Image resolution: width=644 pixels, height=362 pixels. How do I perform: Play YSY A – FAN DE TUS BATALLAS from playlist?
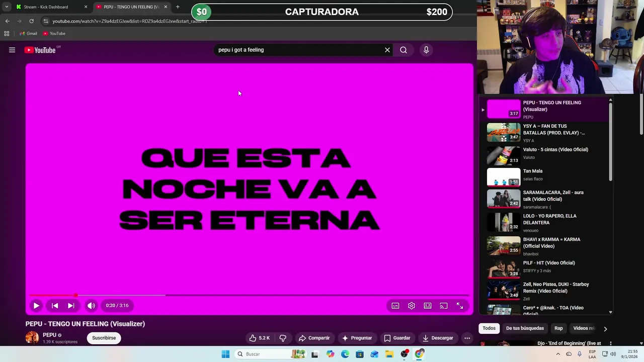click(543, 133)
